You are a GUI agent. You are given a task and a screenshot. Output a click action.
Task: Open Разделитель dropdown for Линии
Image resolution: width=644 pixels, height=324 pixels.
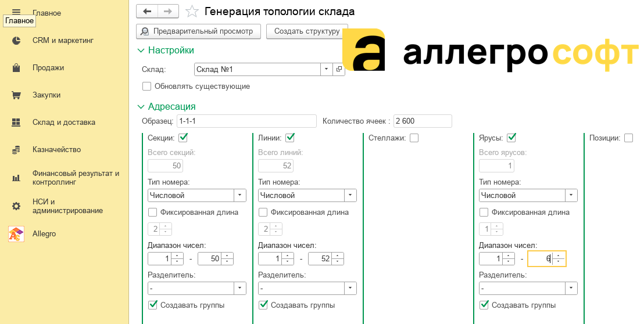point(350,289)
